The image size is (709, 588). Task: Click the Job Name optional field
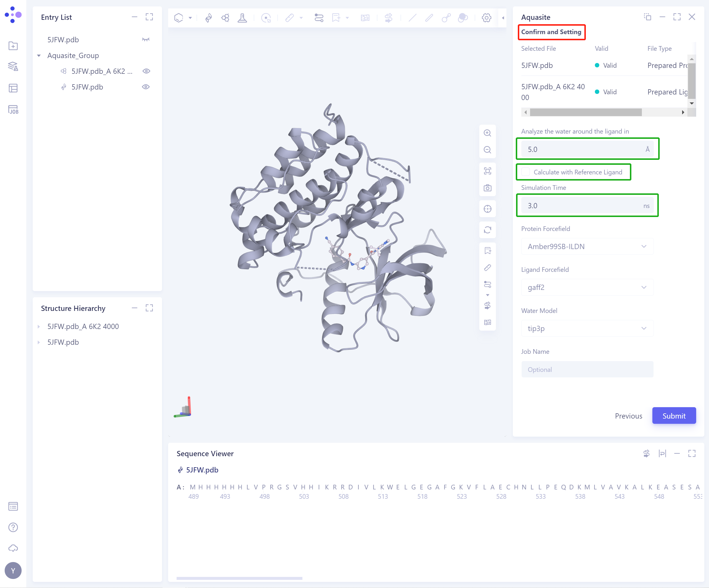click(587, 369)
